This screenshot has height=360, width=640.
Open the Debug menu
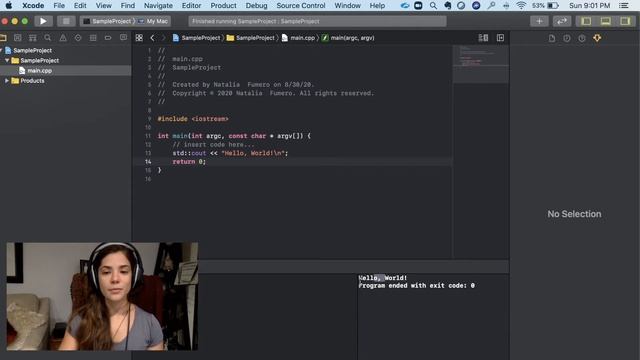[256, 6]
